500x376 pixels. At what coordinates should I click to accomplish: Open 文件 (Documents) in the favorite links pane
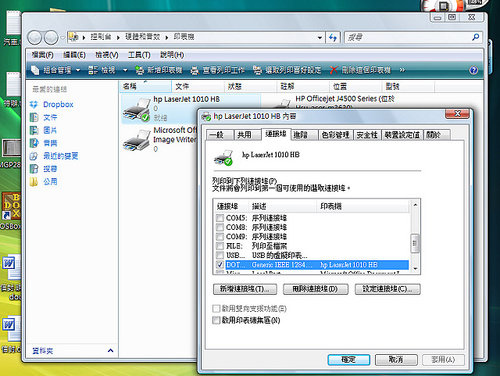(44, 117)
